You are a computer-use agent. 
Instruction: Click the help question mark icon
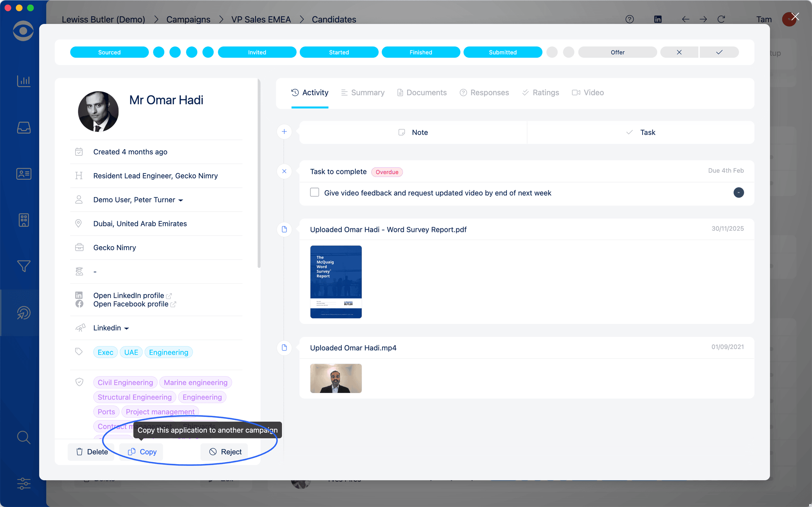pyautogui.click(x=629, y=19)
